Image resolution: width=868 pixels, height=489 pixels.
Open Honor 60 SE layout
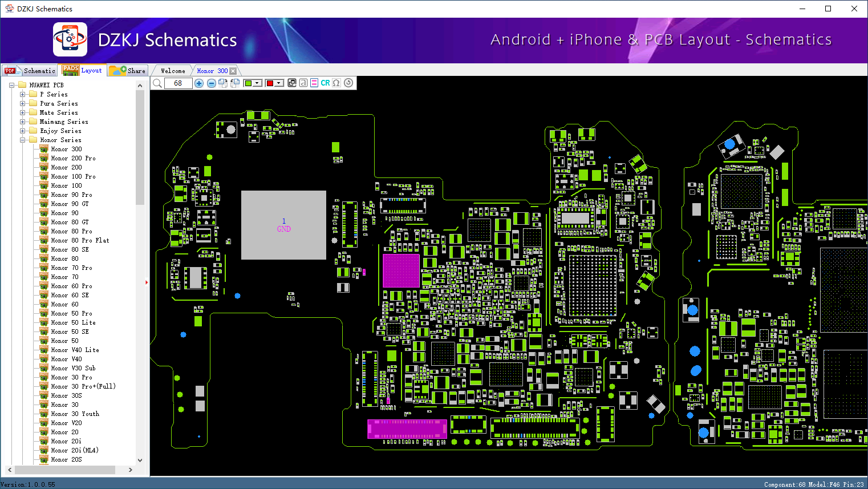tap(70, 295)
